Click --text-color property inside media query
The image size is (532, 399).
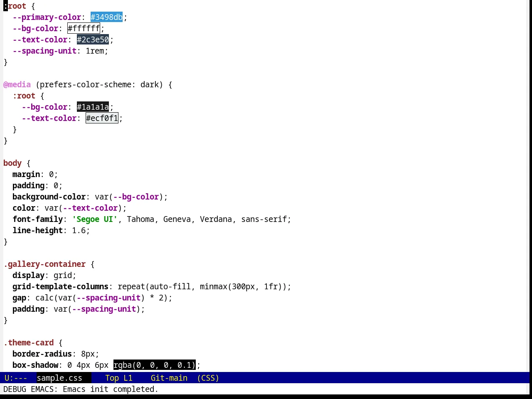(49, 118)
